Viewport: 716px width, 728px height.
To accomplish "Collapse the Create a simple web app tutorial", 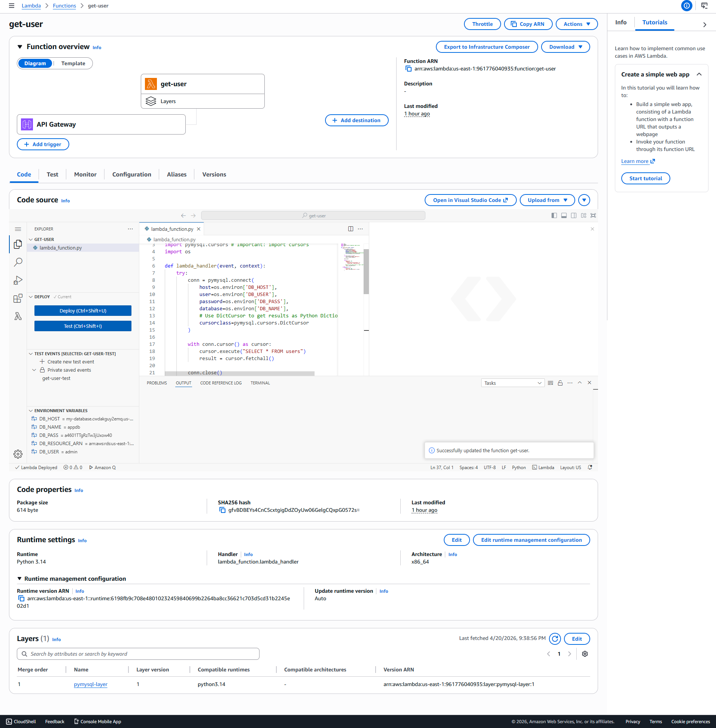I will (699, 75).
